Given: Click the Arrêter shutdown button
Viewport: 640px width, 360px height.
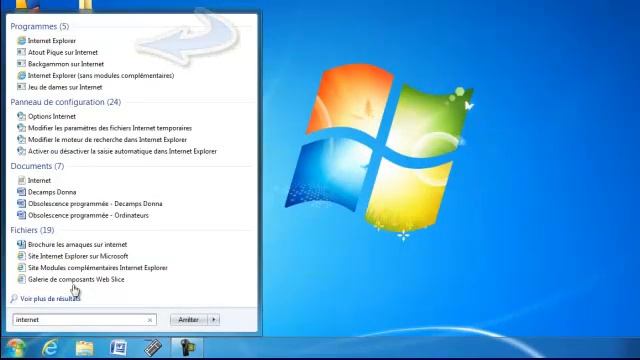Looking at the screenshot, I should coord(189,320).
